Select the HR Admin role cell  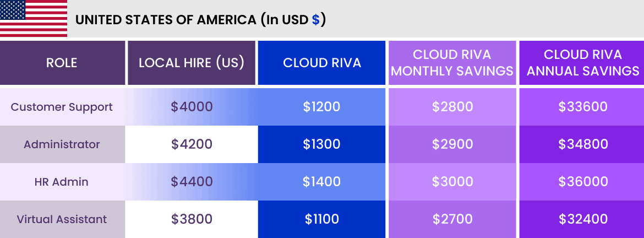coord(62,182)
